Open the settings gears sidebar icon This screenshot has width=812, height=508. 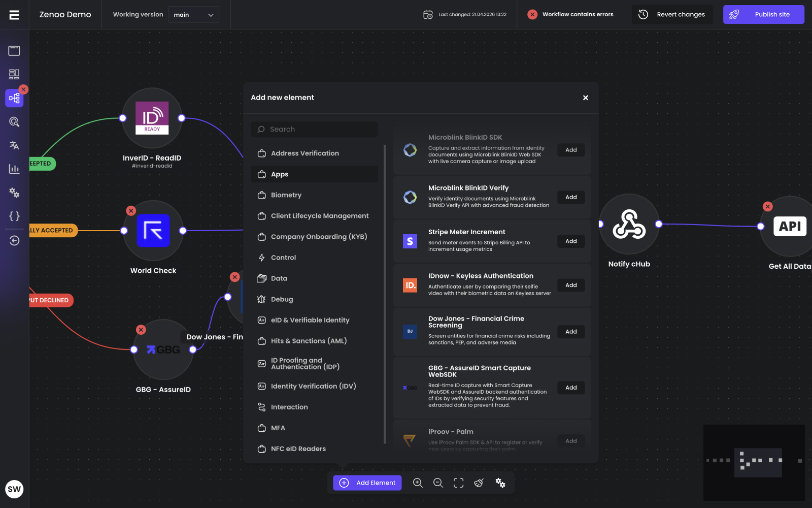point(14,193)
